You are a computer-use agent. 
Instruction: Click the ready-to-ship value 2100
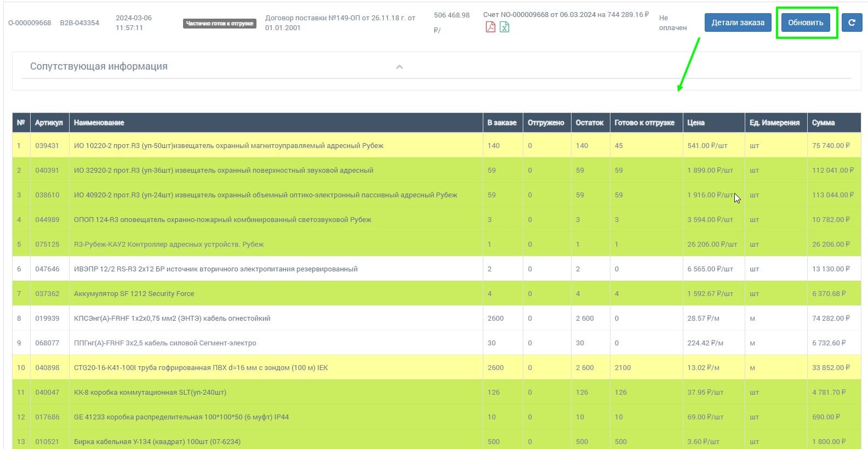623,368
